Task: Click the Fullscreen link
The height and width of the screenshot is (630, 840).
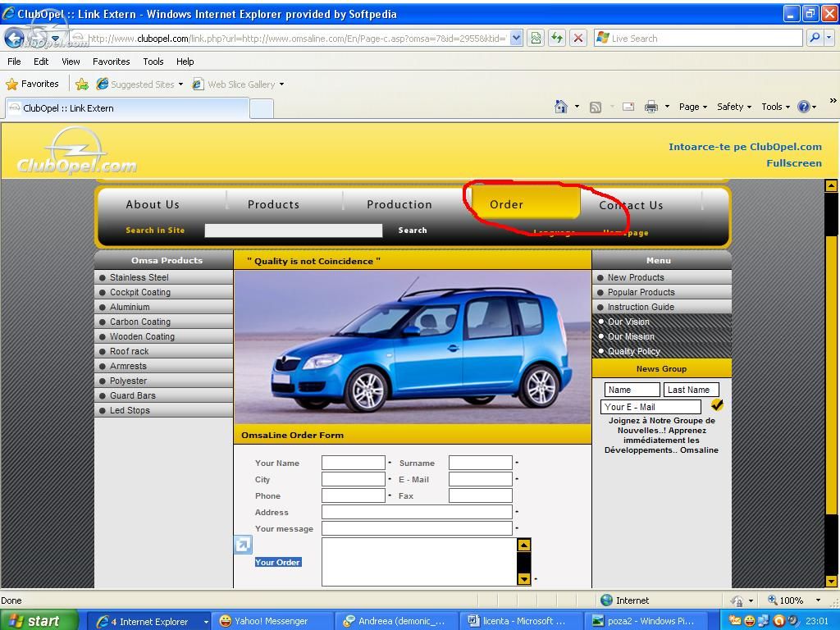Action: tap(794, 163)
